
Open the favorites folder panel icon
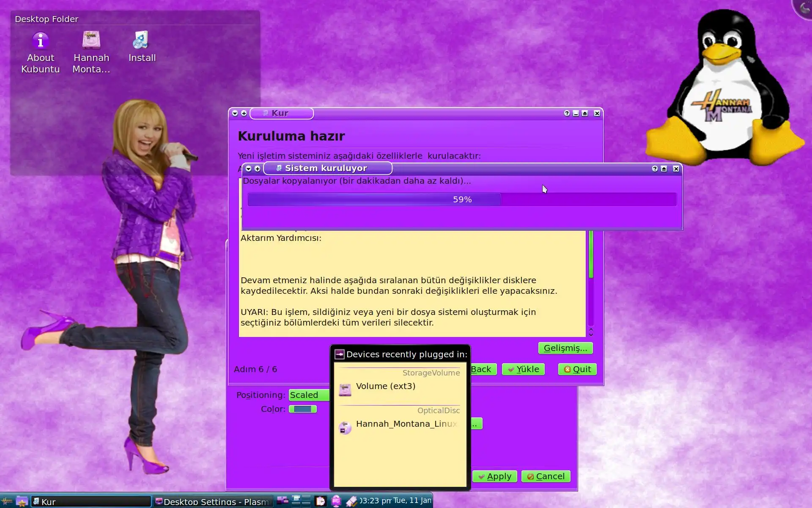pos(22,501)
